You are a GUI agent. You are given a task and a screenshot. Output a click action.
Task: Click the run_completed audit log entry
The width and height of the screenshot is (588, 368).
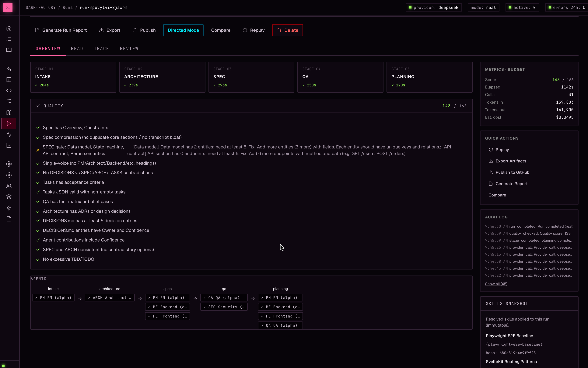pos(529,226)
